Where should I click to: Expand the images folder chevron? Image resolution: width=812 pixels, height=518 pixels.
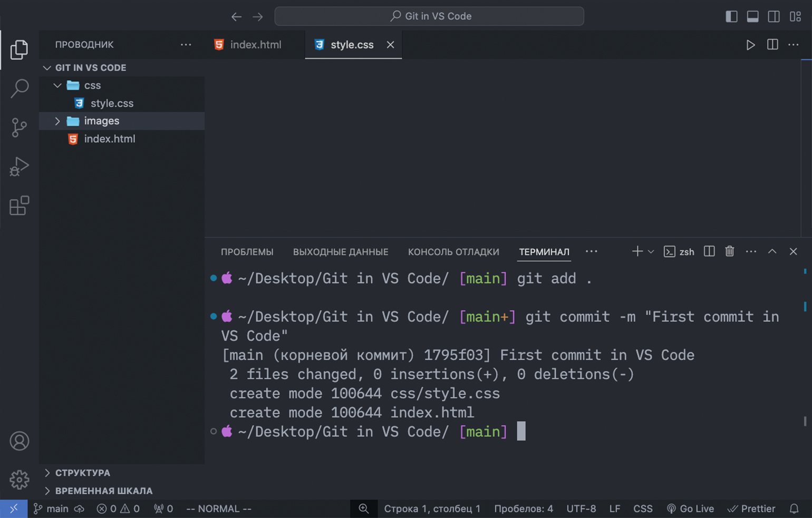pos(57,121)
